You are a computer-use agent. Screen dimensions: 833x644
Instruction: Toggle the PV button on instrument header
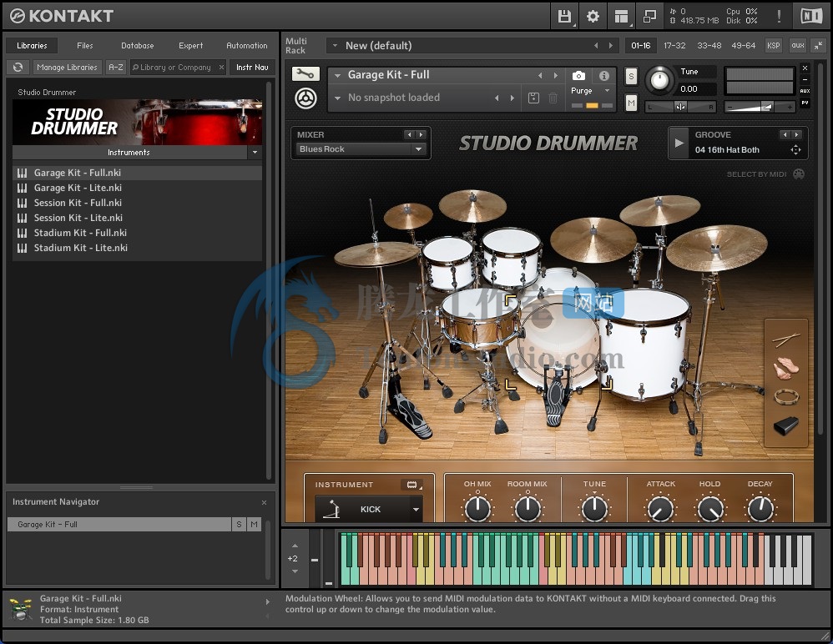click(x=805, y=103)
